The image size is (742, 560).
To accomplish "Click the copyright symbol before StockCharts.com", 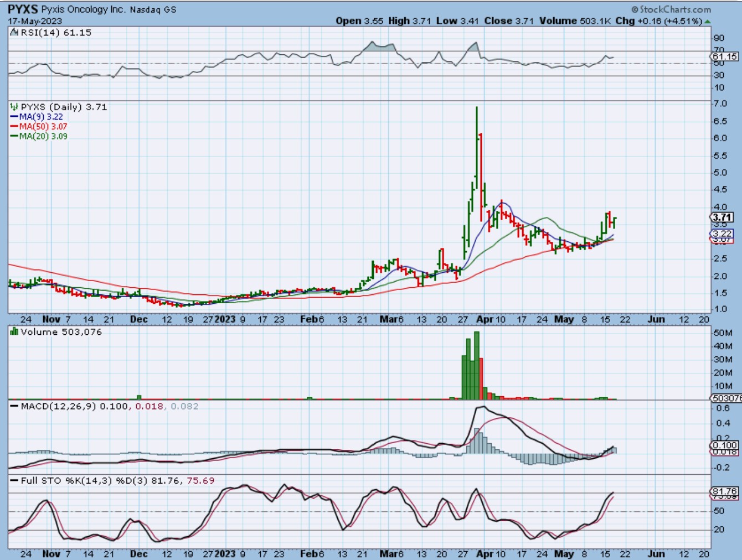I will tap(635, 9).
